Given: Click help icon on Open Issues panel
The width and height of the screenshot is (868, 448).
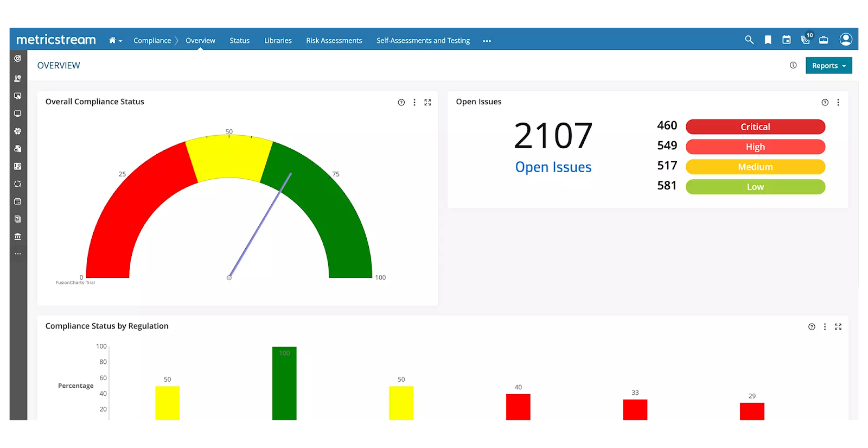Looking at the screenshot, I should (x=825, y=102).
